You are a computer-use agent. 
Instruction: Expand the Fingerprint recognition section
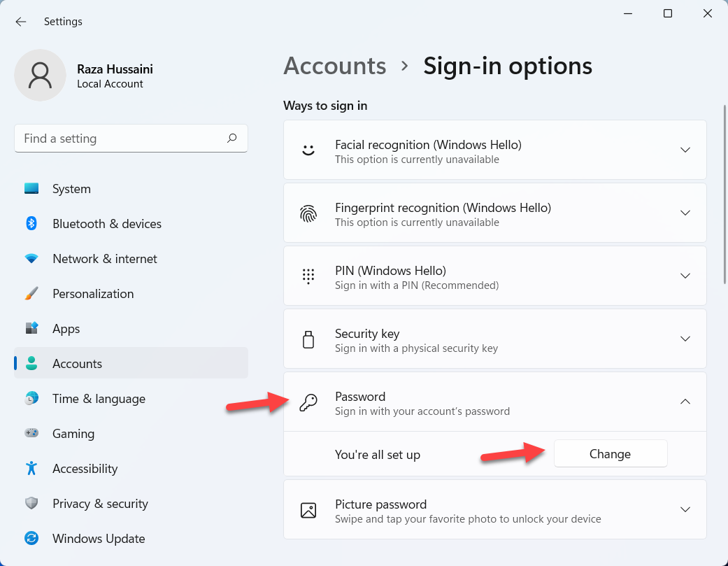click(x=685, y=213)
